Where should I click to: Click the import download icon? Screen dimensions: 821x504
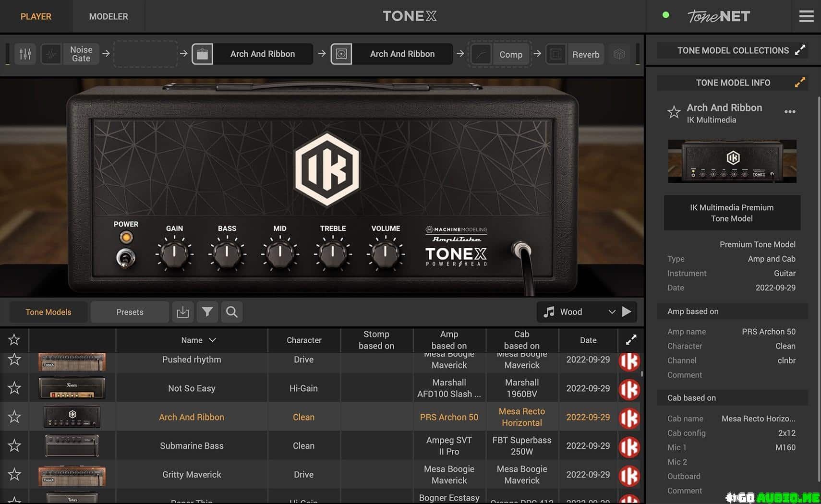183,312
